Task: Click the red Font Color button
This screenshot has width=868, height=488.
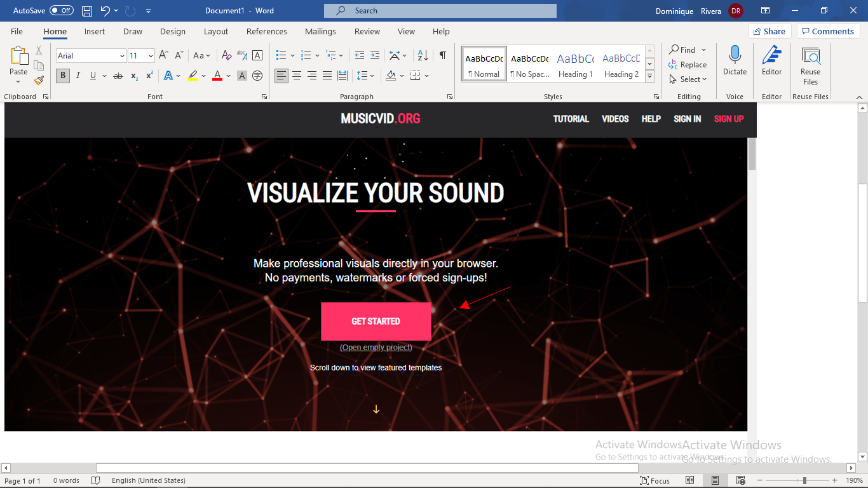Action: [x=217, y=76]
